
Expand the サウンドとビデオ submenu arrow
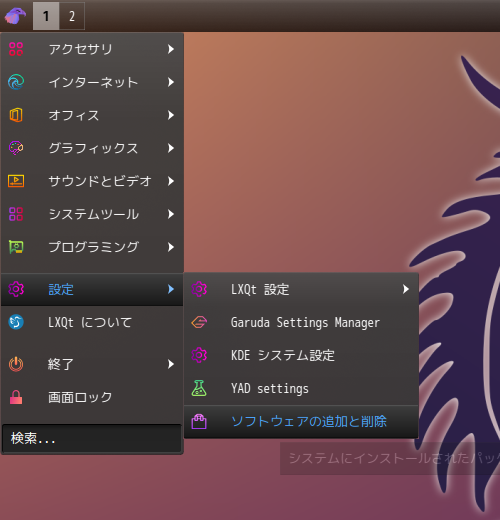click(x=171, y=181)
